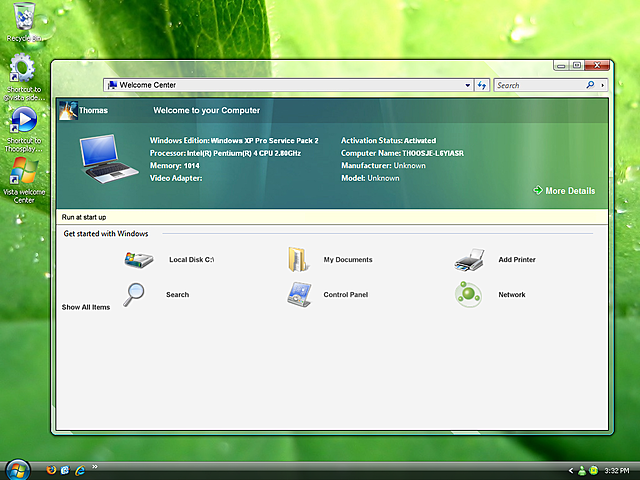Click the Search magnifying glass icon in items
This screenshot has width=640, height=480.
coord(134,294)
